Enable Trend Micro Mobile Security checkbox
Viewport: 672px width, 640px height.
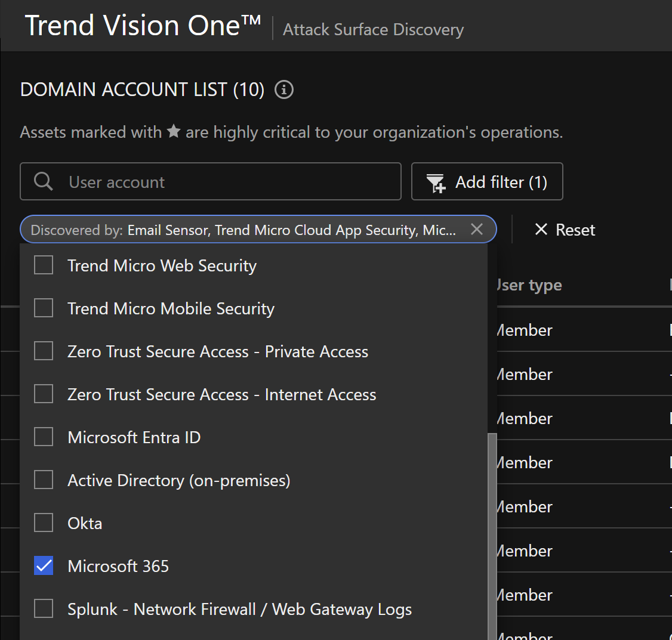44,308
